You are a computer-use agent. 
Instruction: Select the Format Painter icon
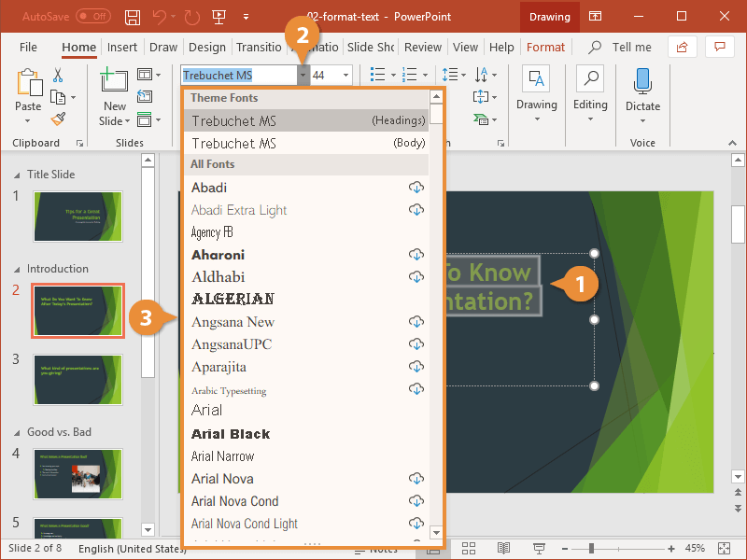click(x=56, y=119)
